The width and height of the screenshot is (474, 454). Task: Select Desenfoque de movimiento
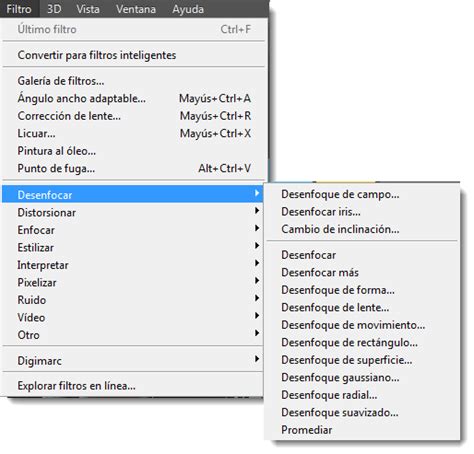tap(362, 325)
